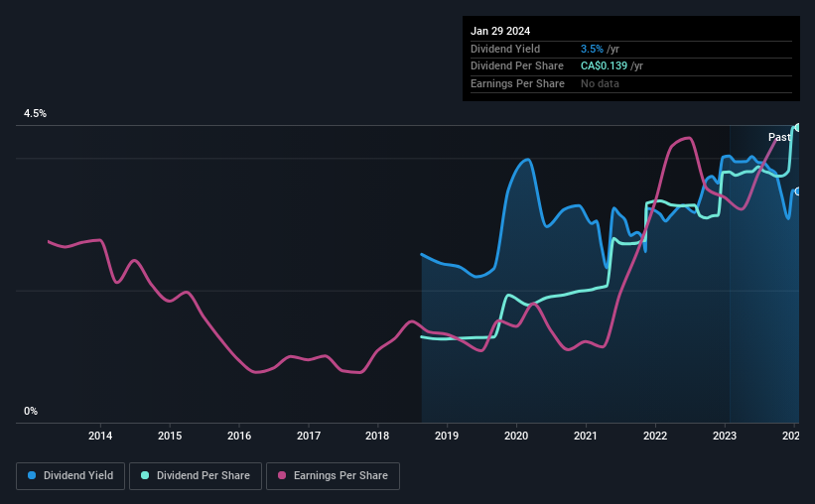Click the blue Dividend Yield legend dot
The image size is (815, 504).
click(32, 475)
